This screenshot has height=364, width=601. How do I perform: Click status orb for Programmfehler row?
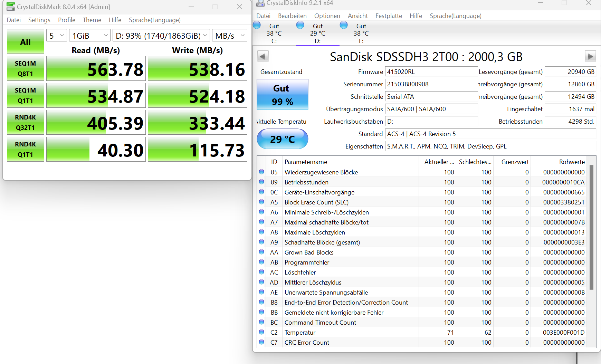pyautogui.click(x=262, y=262)
